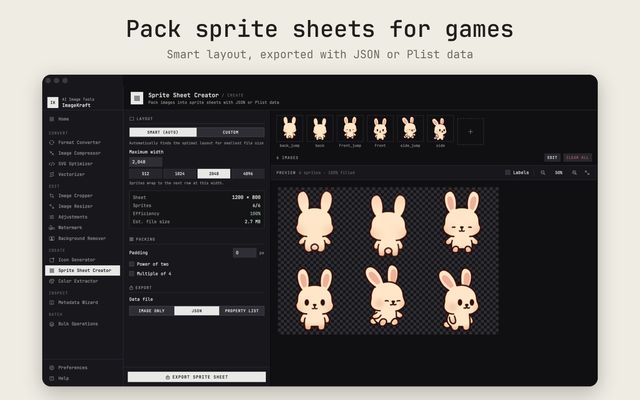Choose JSON data file option
Image resolution: width=640 pixels, height=400 pixels.
pyautogui.click(x=197, y=311)
